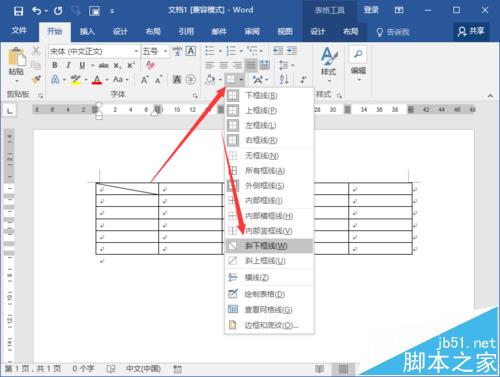
Task: Click the shading paint bucket icon
Action: click(x=210, y=79)
